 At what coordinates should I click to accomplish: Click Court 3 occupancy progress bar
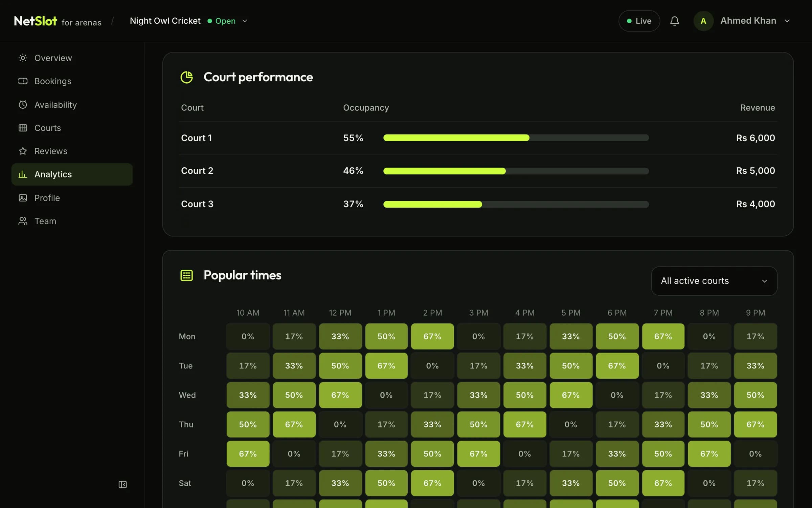click(516, 204)
